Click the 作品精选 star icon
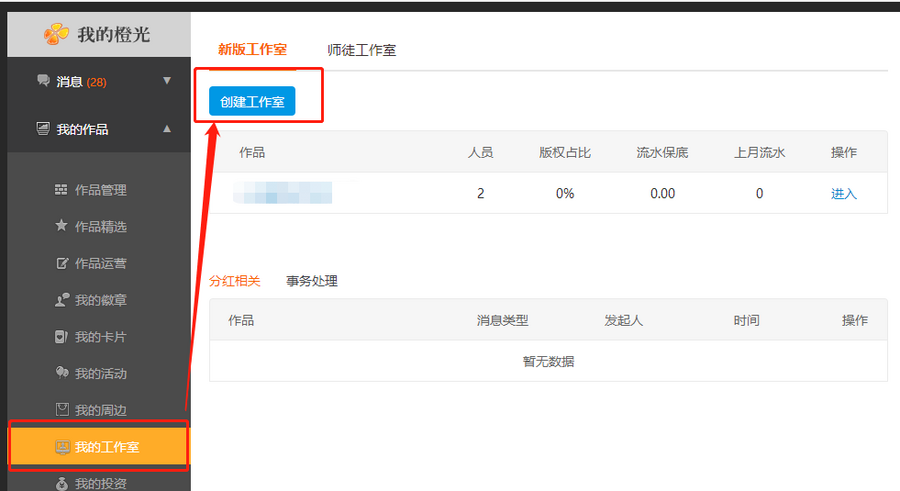 tap(61, 227)
